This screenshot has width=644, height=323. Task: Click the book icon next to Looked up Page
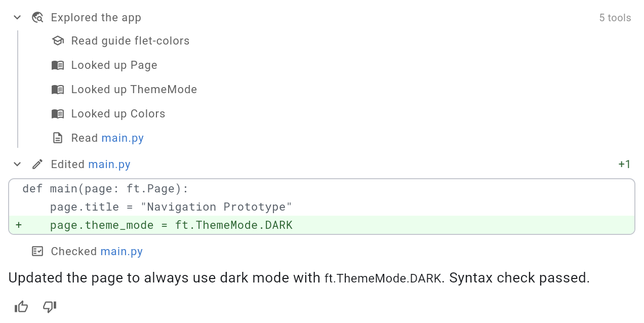pyautogui.click(x=58, y=65)
